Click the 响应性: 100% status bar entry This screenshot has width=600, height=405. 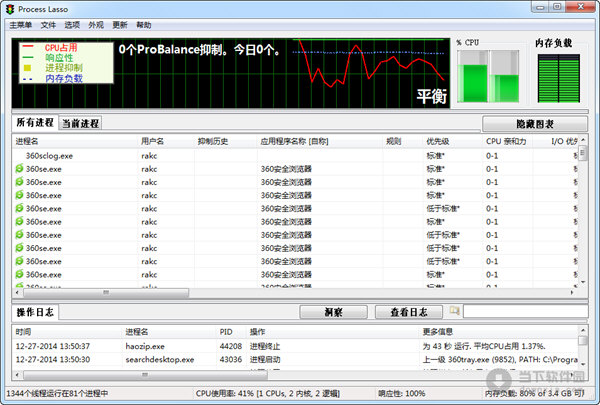click(x=401, y=394)
